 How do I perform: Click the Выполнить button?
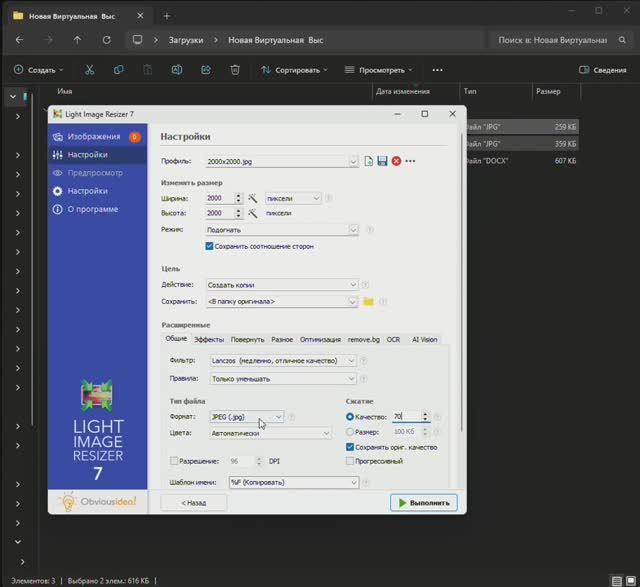(424, 503)
